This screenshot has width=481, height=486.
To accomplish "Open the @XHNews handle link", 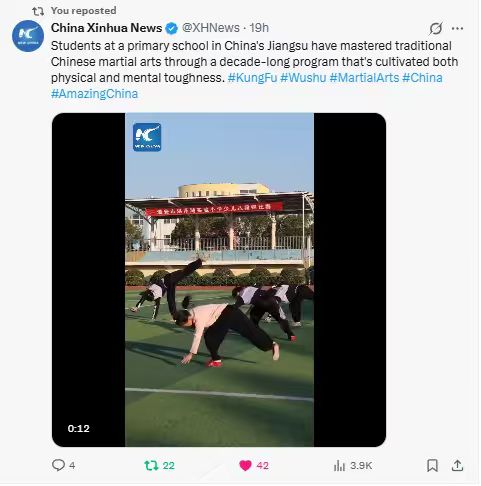I will point(211,28).
